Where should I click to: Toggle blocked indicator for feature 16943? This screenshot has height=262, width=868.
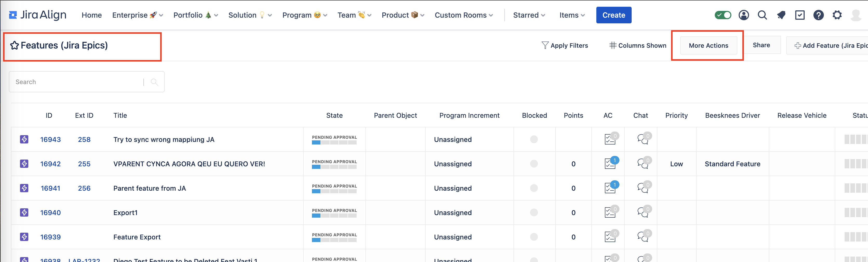point(534,139)
